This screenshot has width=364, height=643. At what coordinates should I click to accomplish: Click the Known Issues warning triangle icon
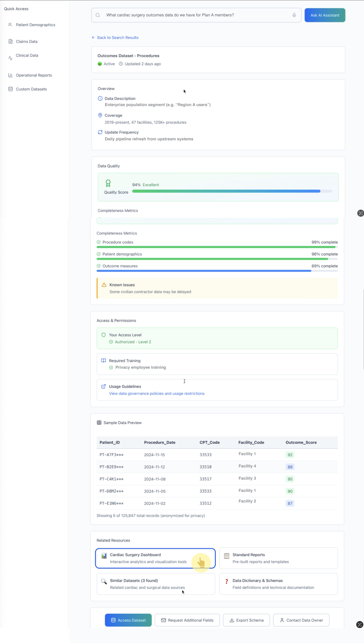[x=104, y=285]
